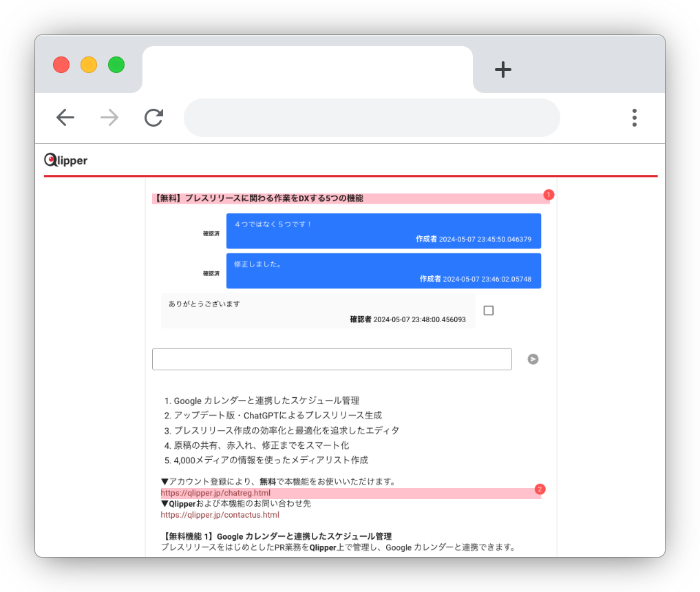Click 確認済 beside the ４つではなく５つです comment
700x592 pixels.
pyautogui.click(x=211, y=234)
